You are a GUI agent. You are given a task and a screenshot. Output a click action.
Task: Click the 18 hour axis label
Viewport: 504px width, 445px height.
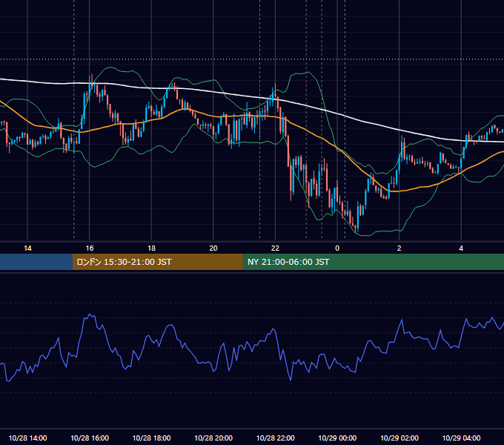click(x=151, y=248)
